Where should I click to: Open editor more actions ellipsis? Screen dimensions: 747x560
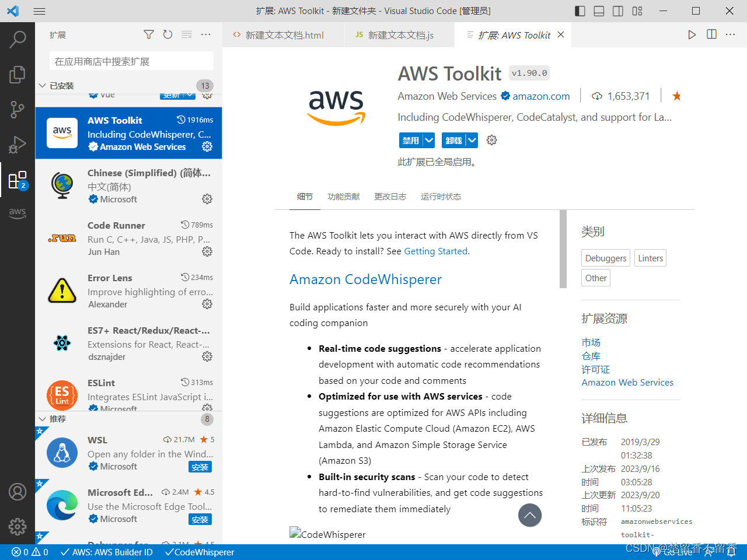coord(730,35)
